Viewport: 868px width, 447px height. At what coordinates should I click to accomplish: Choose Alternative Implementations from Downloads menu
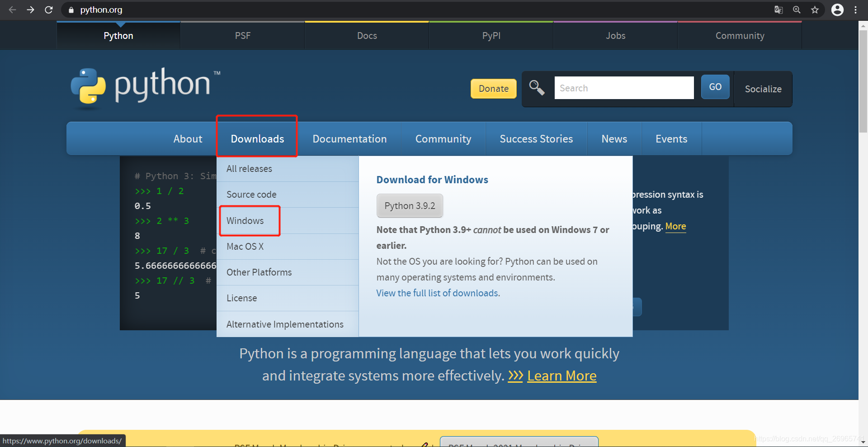pos(288,324)
